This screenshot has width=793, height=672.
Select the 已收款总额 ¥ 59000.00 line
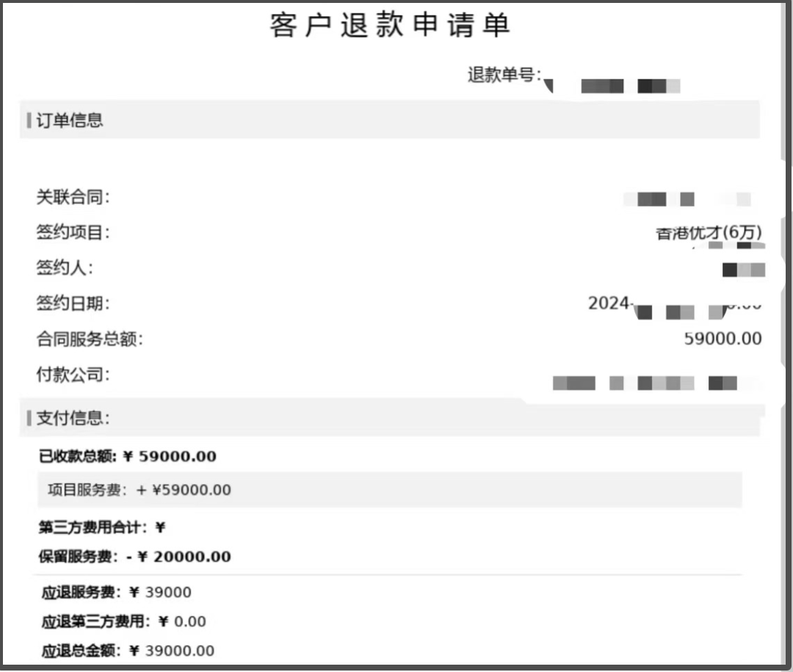[x=128, y=456]
